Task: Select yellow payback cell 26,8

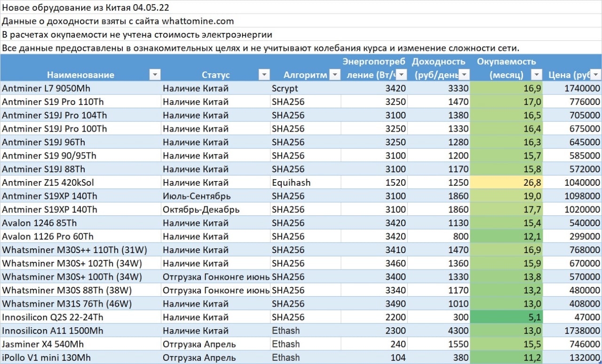Action: click(x=507, y=182)
